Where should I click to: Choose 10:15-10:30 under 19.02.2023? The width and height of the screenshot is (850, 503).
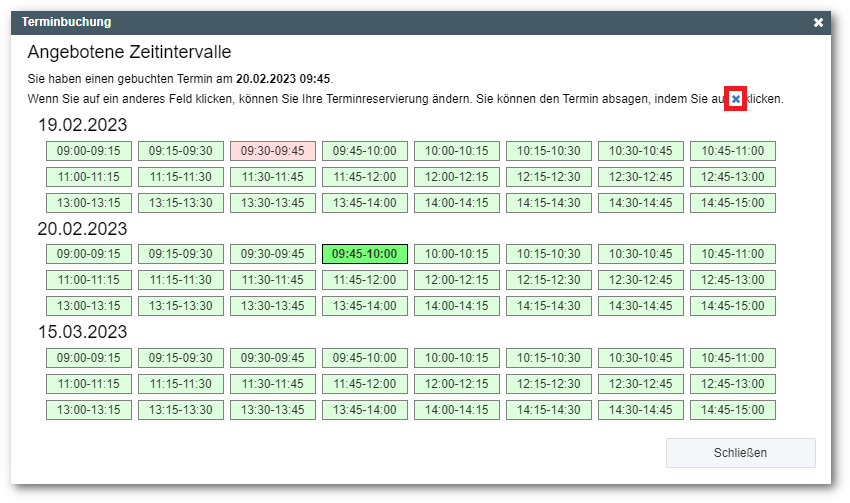549,151
